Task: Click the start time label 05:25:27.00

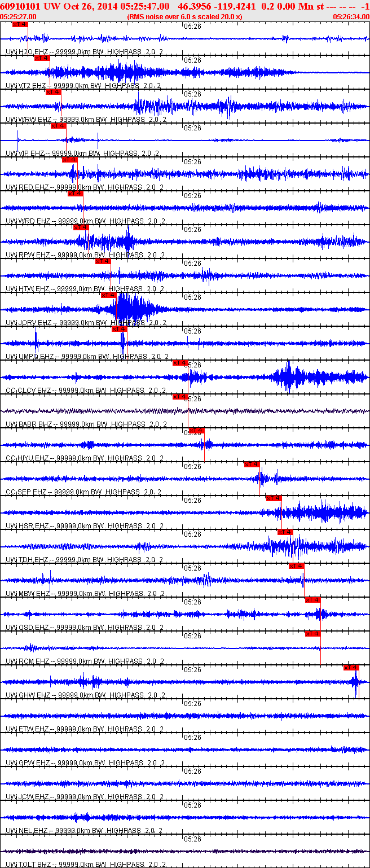Action: [x=18, y=16]
